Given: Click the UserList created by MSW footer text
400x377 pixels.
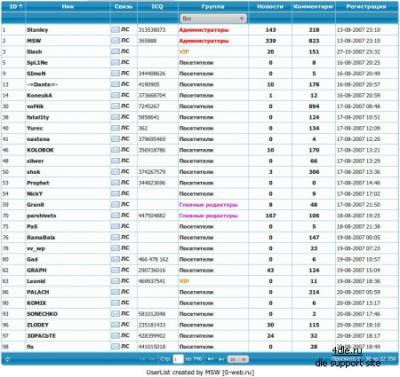Looking at the screenshot, I should [x=200, y=372].
